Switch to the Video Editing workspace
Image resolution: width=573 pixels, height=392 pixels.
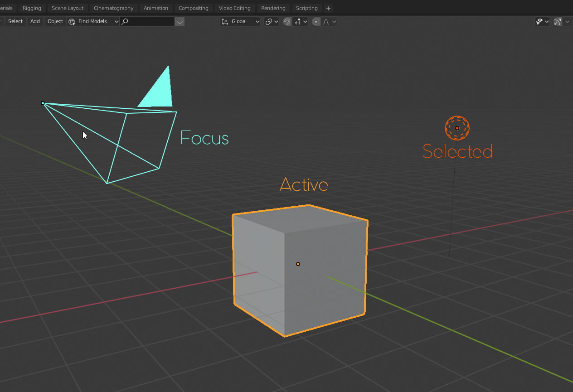(x=235, y=8)
